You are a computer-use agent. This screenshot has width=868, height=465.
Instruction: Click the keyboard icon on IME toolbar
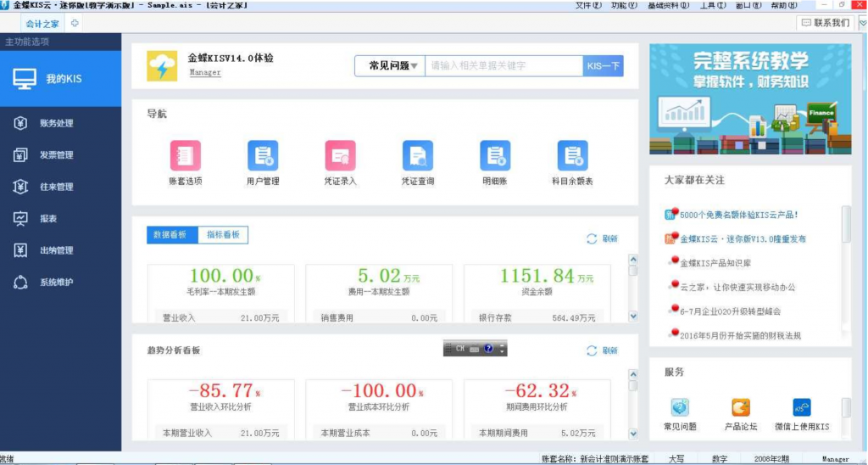tap(475, 349)
